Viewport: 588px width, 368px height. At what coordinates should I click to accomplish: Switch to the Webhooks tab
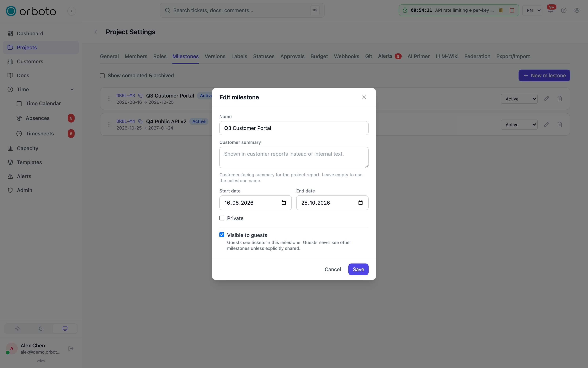coord(347,56)
